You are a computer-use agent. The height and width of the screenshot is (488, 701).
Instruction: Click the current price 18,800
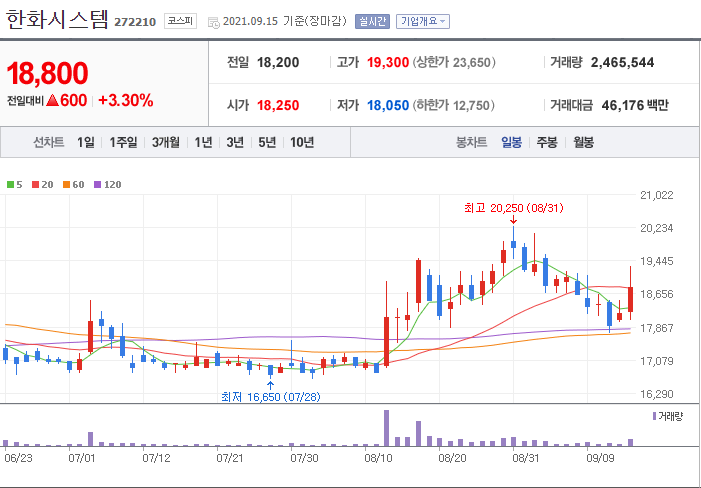tap(47, 73)
